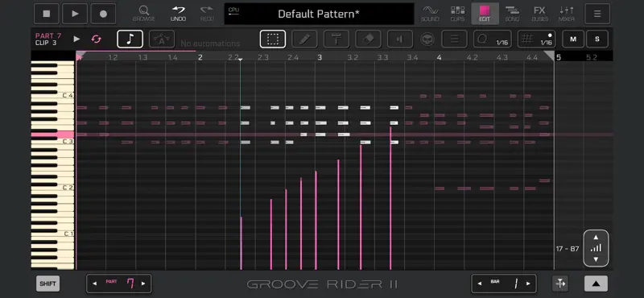This screenshot has width=644, height=298.
Task: Click the shortest velocity bar at playhead
Action: pos(241,243)
